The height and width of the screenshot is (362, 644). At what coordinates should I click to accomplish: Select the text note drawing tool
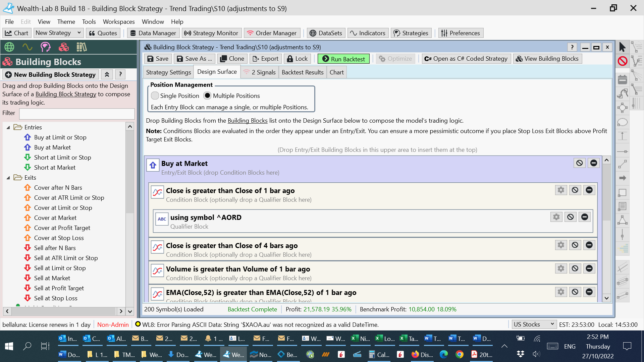coord(623,206)
